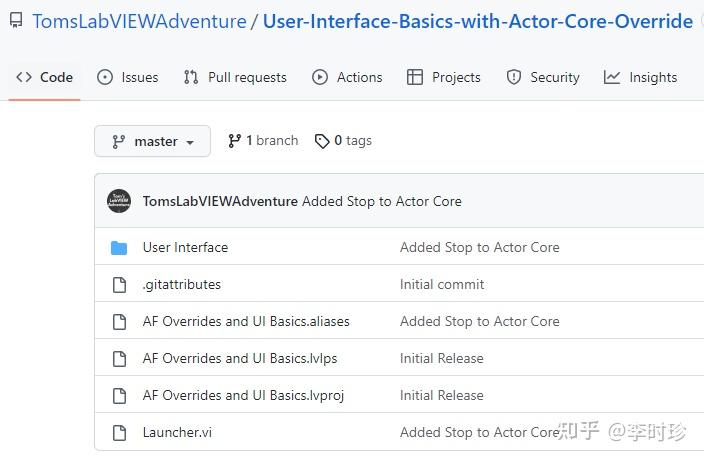This screenshot has height=460, width=704.
Task: Open AF Overrides and UI Basics.aliases file
Action: pos(246,322)
